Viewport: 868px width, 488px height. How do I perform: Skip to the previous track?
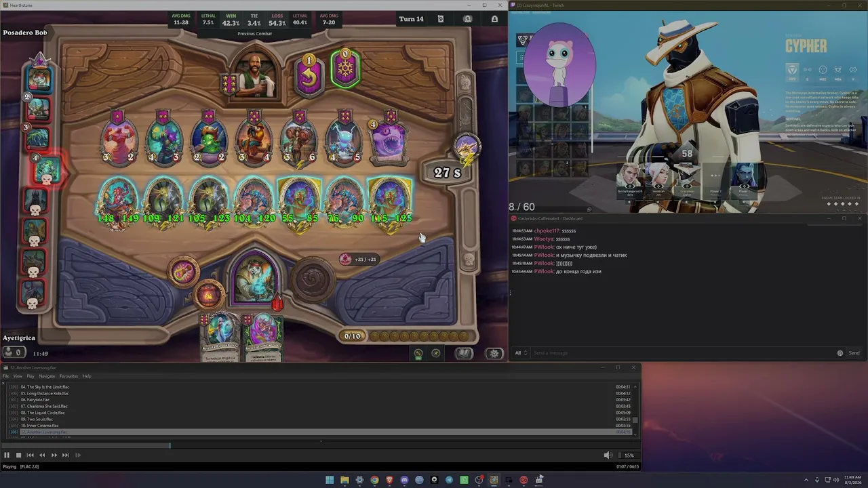tap(30, 455)
